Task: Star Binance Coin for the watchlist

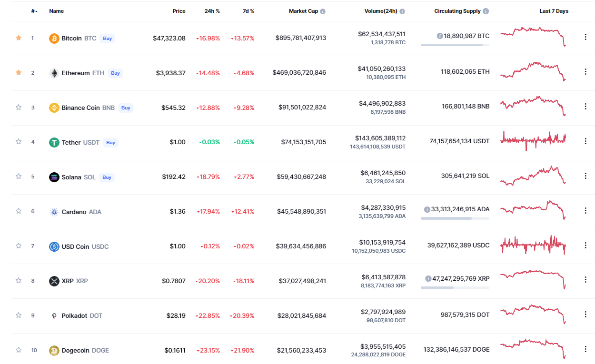Action: 19,107
